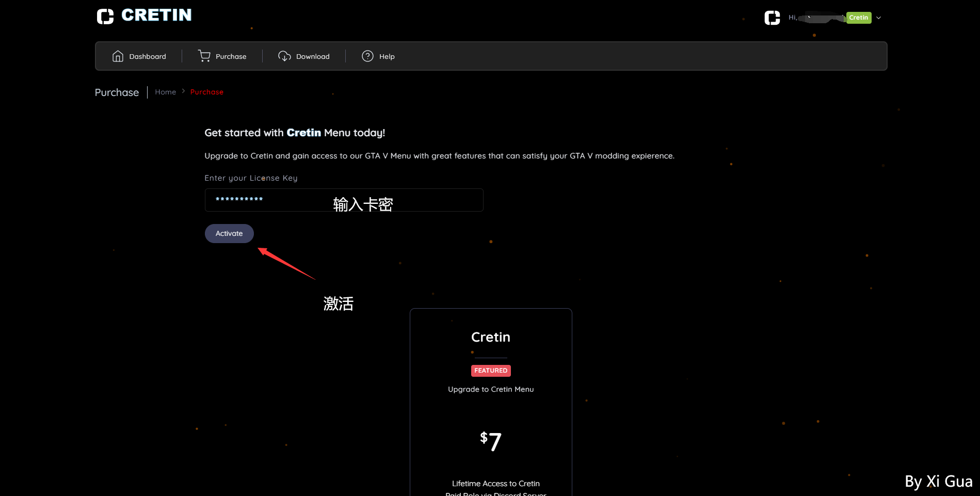
Task: Click 'Upgrade to Cretin Menu' text
Action: click(491, 389)
